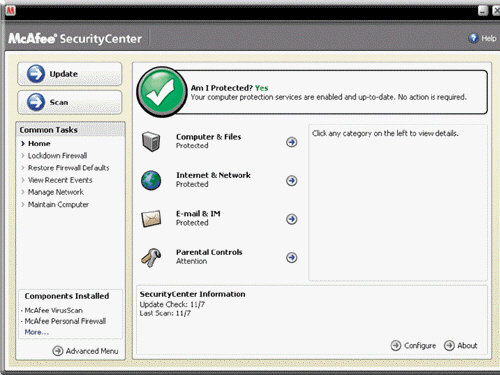This screenshot has height=375, width=500.
Task: Click the McAfee M logo in title bar
Action: (x=10, y=11)
